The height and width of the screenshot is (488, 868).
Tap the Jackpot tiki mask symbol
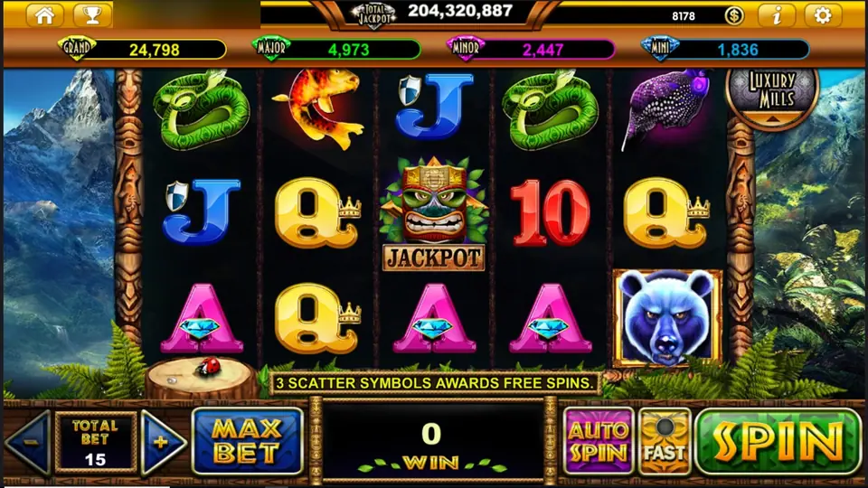pos(433,214)
